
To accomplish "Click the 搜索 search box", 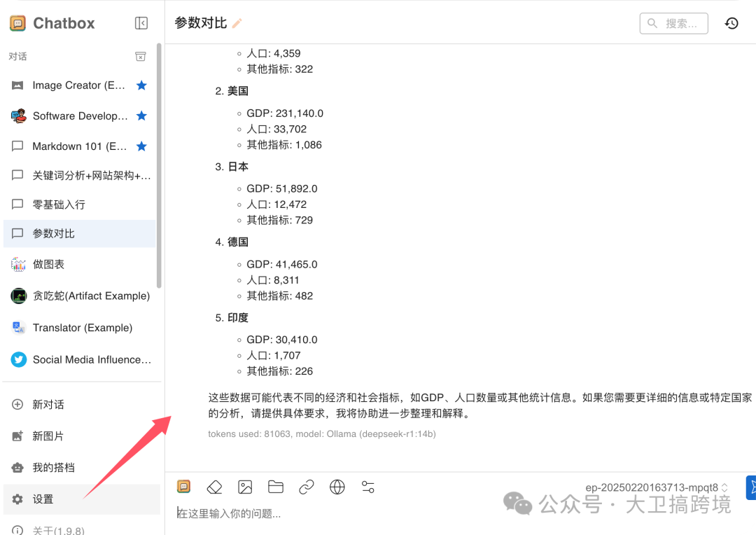I will tap(673, 22).
